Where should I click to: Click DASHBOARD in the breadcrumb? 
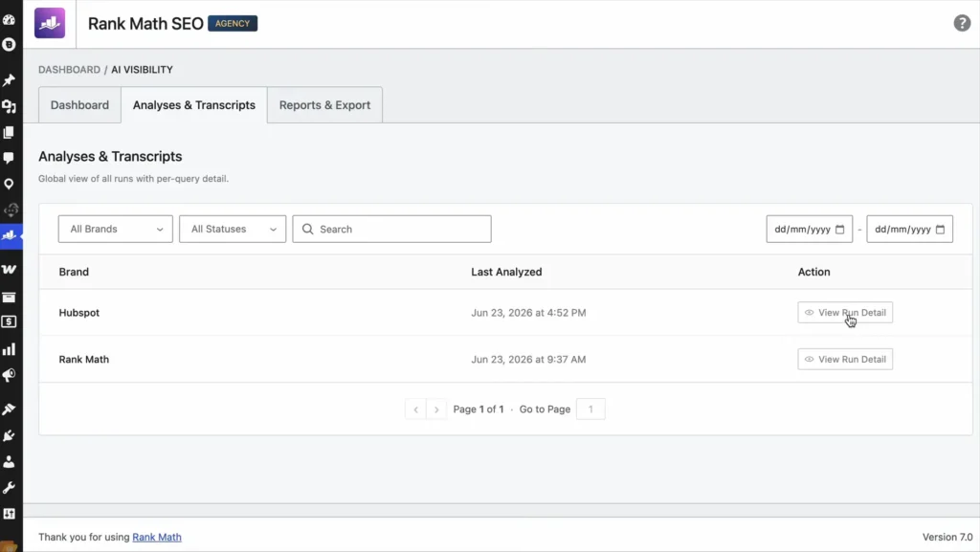point(69,69)
